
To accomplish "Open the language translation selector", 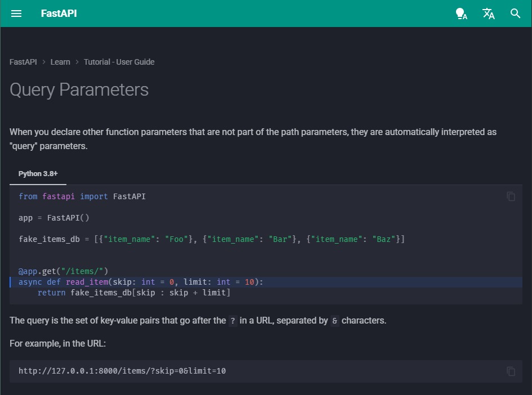I will click(x=488, y=14).
